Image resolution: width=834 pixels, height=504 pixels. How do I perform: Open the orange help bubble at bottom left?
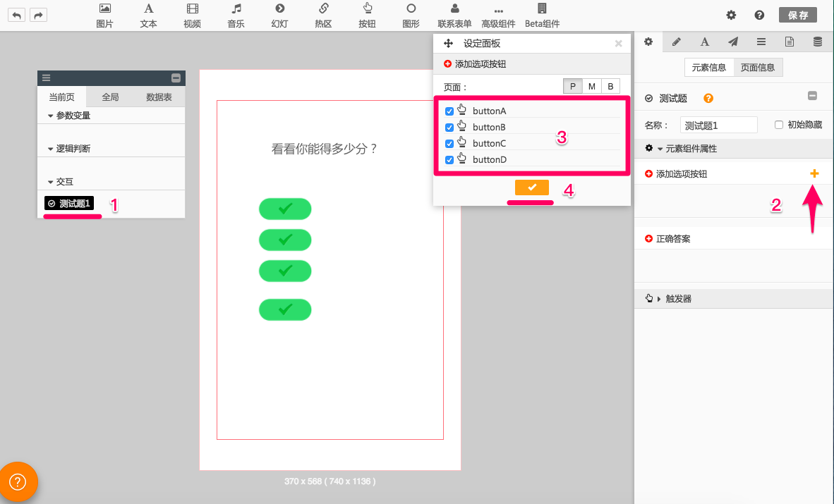(x=18, y=481)
